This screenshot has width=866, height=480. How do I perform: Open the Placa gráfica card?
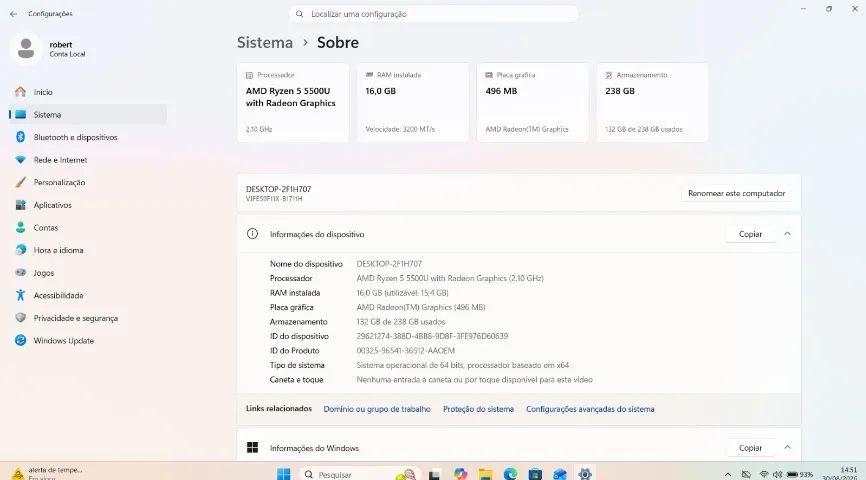point(532,102)
